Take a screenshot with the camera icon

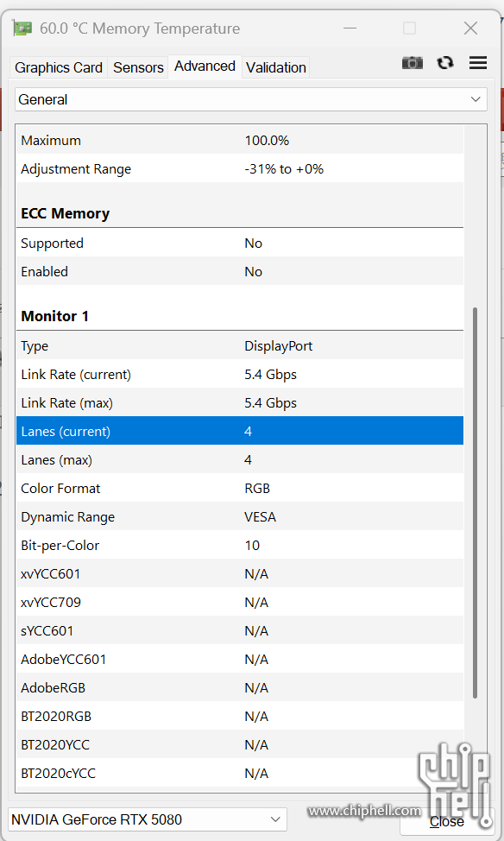(413, 63)
